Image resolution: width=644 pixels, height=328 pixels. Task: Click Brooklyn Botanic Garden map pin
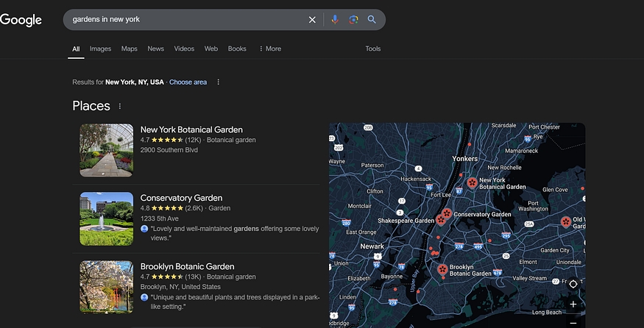pyautogui.click(x=442, y=270)
